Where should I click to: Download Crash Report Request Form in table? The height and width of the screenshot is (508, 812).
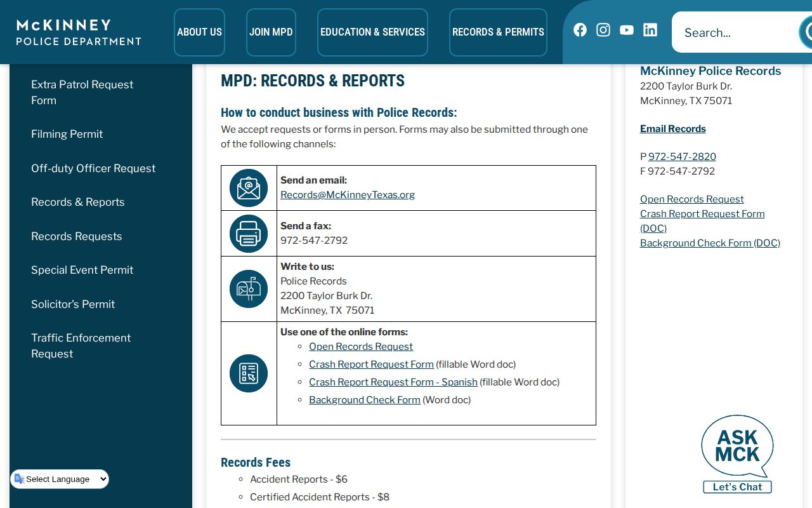(x=371, y=364)
